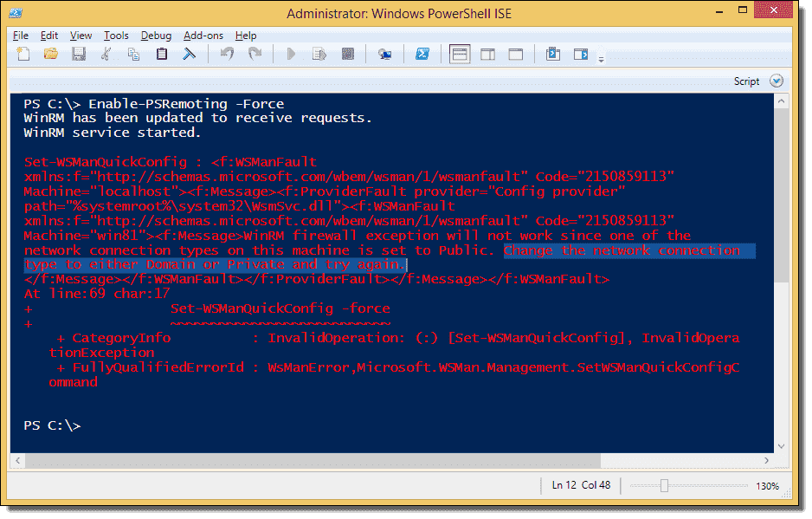Click the New script icon
Image resolution: width=812 pixels, height=519 pixels.
click(23, 54)
